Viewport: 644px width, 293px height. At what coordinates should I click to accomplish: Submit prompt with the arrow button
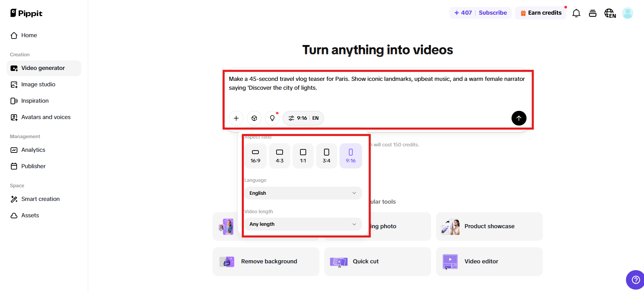(519, 118)
